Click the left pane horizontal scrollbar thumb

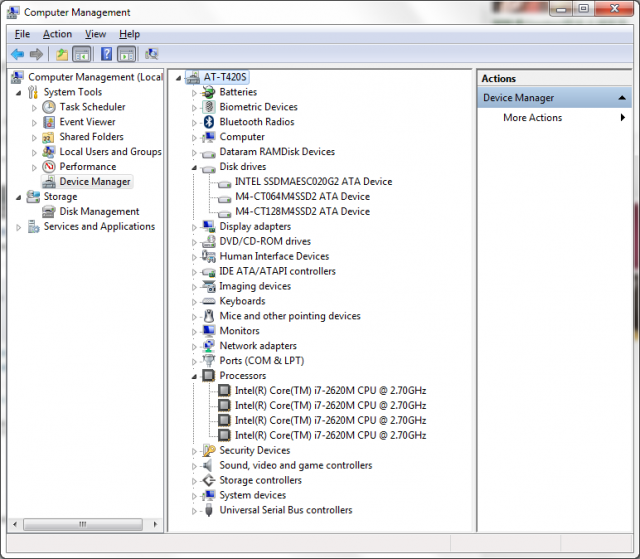[83, 524]
